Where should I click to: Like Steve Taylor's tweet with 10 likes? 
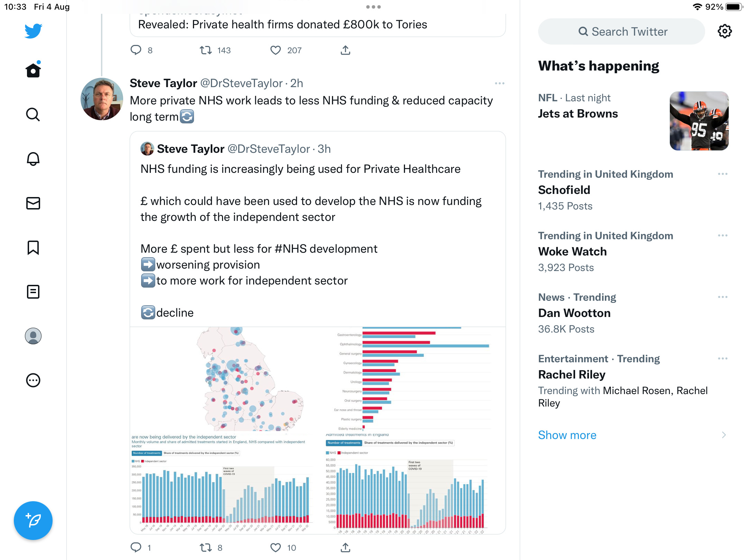point(276,547)
